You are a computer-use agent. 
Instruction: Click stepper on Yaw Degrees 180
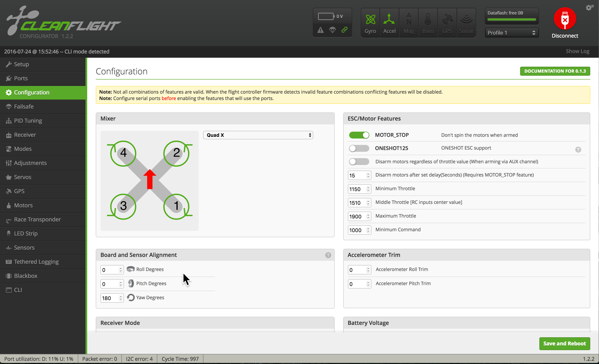point(121,298)
